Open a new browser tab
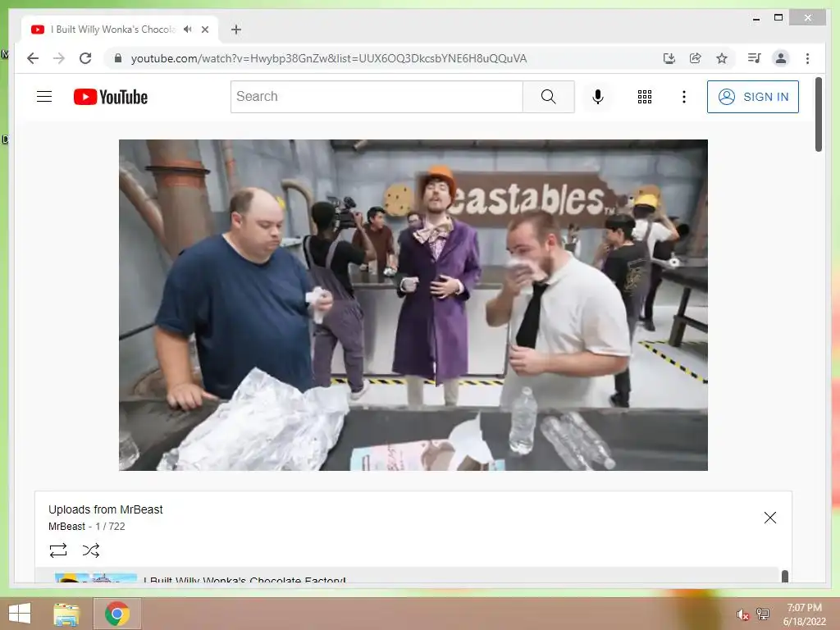The width and height of the screenshot is (840, 630). pyautogui.click(x=236, y=30)
